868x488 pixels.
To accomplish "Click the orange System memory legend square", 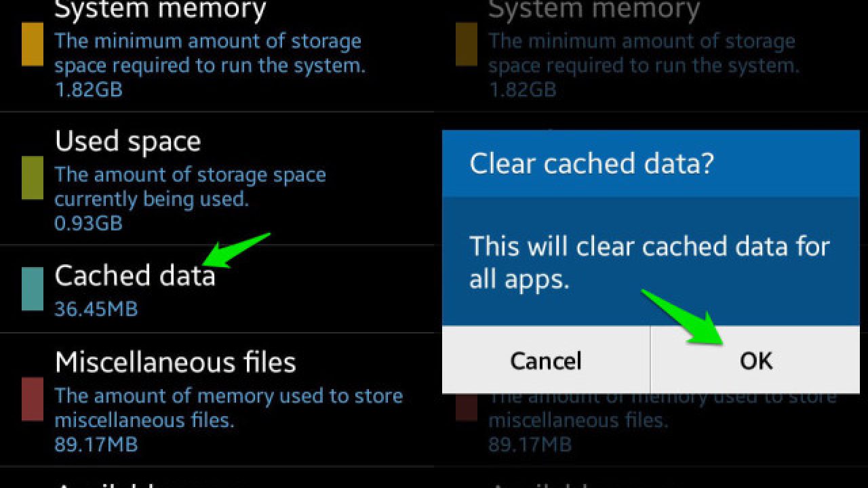I will coord(32,45).
